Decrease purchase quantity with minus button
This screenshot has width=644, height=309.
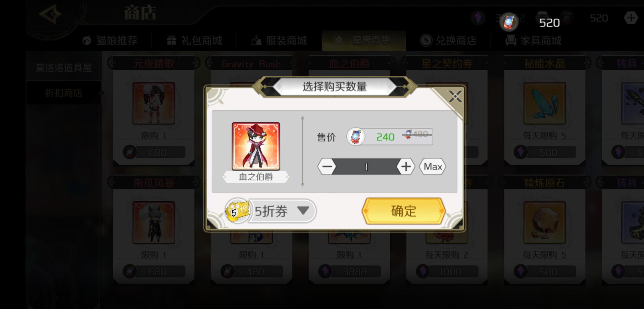327,167
